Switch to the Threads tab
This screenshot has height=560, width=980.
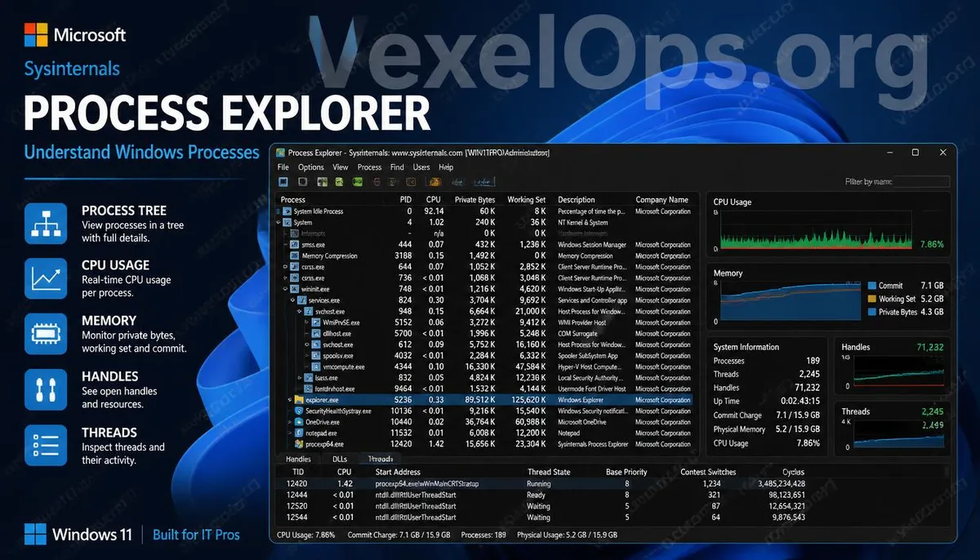click(x=381, y=460)
